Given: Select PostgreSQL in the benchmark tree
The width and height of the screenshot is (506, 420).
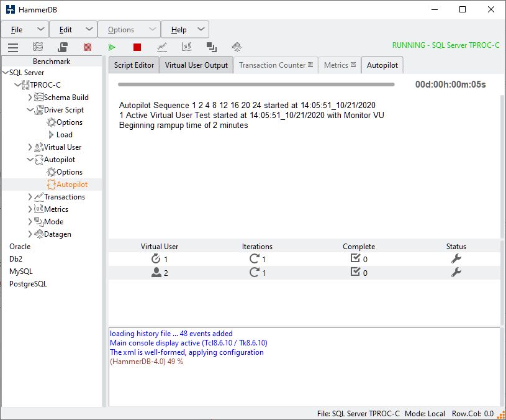Looking at the screenshot, I should pos(28,284).
